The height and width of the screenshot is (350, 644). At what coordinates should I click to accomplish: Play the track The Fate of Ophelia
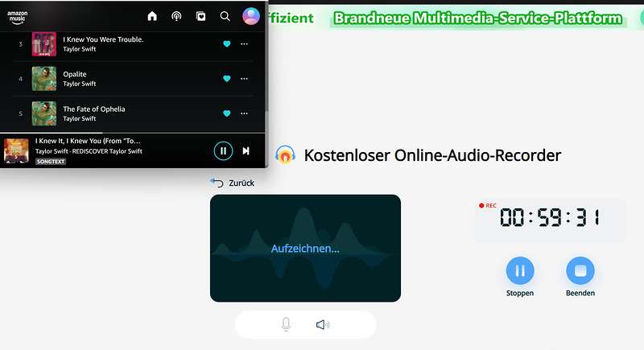94,109
